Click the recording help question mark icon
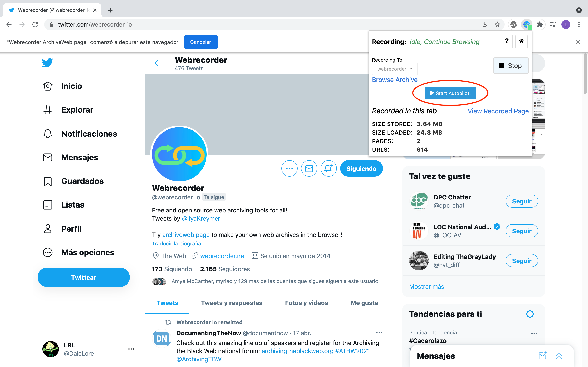 click(x=507, y=41)
